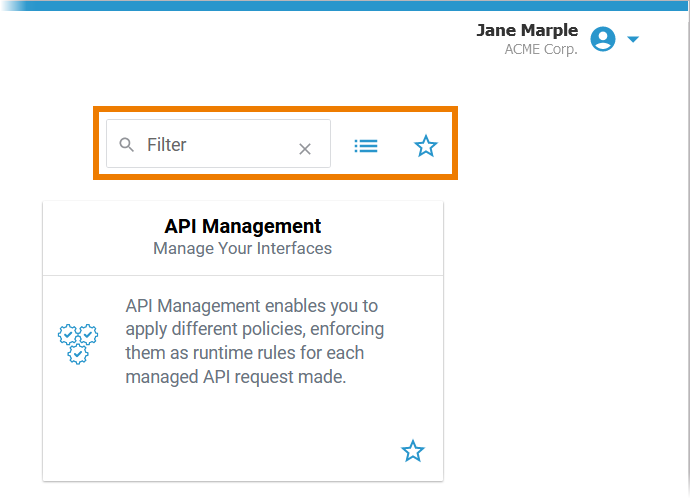Open the API Management title link
Viewport: 690px width, 499px height.
coord(242,226)
